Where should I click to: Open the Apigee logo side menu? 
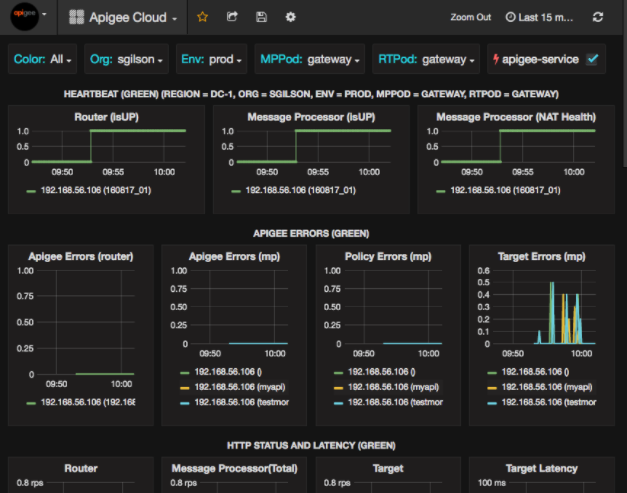(x=29, y=17)
